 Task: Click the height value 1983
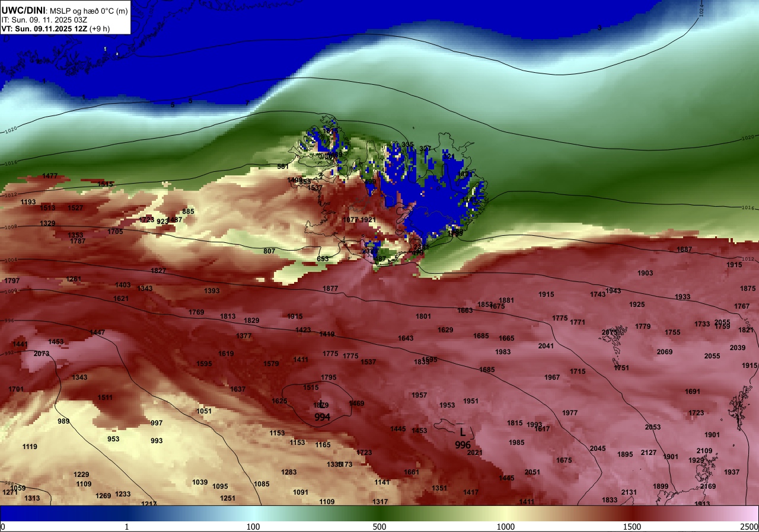(503, 352)
